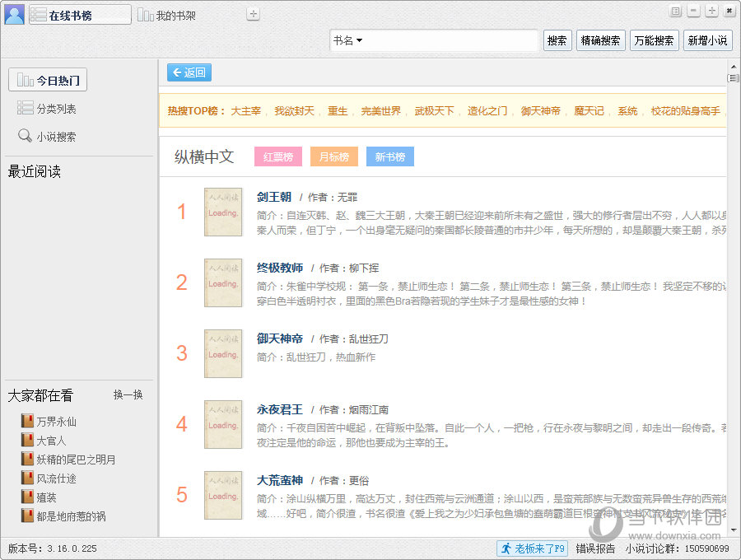Screen dimensions: 741x560
Task: Click the cover thumbnail of rank 3 book
Action: click(x=223, y=354)
